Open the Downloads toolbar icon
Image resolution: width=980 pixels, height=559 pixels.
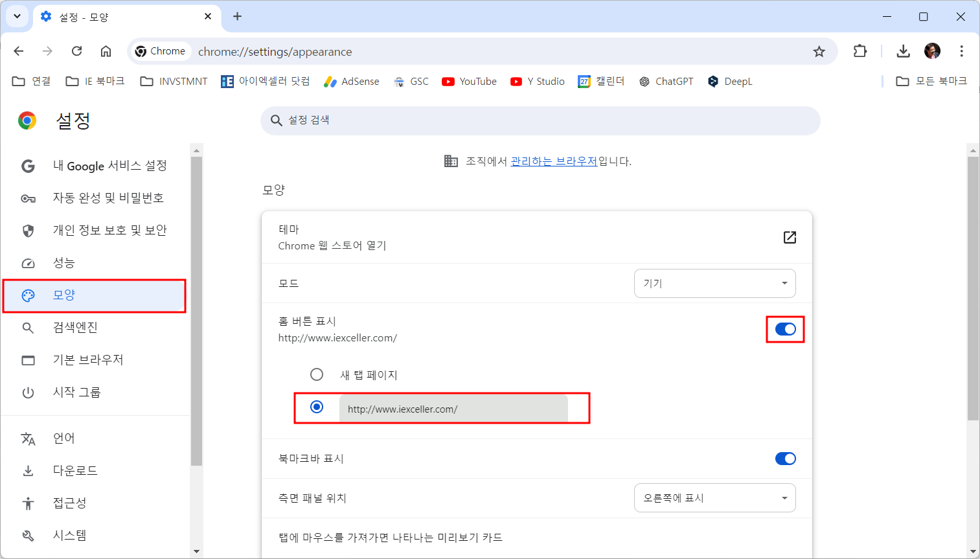pyautogui.click(x=903, y=51)
